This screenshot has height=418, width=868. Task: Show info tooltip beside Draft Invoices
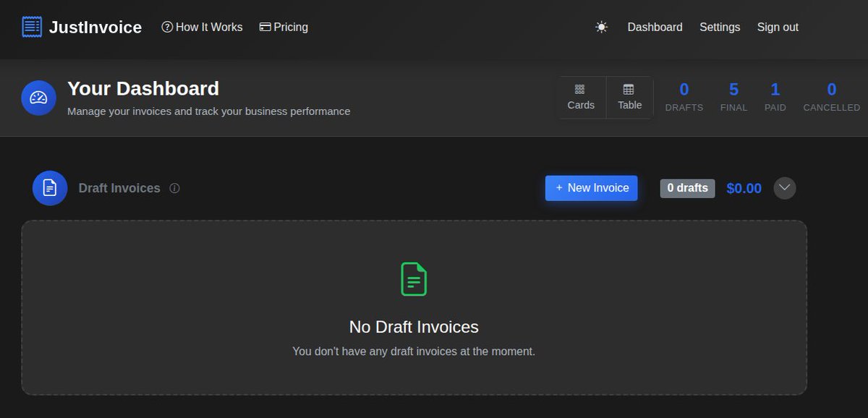(174, 188)
